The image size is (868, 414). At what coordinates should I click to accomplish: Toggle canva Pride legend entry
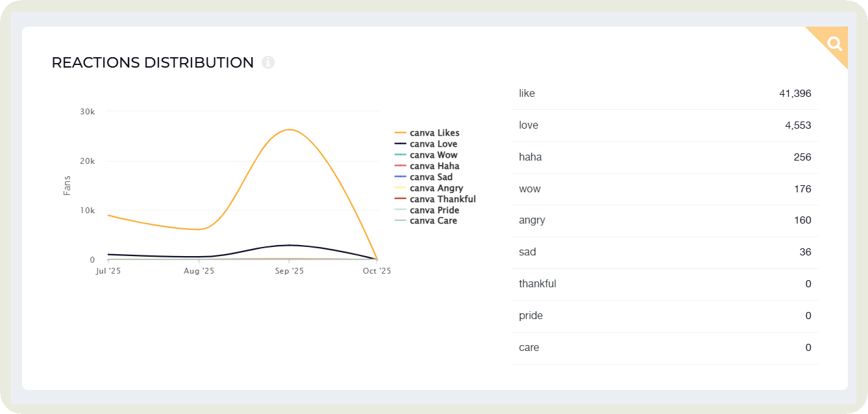(434, 210)
